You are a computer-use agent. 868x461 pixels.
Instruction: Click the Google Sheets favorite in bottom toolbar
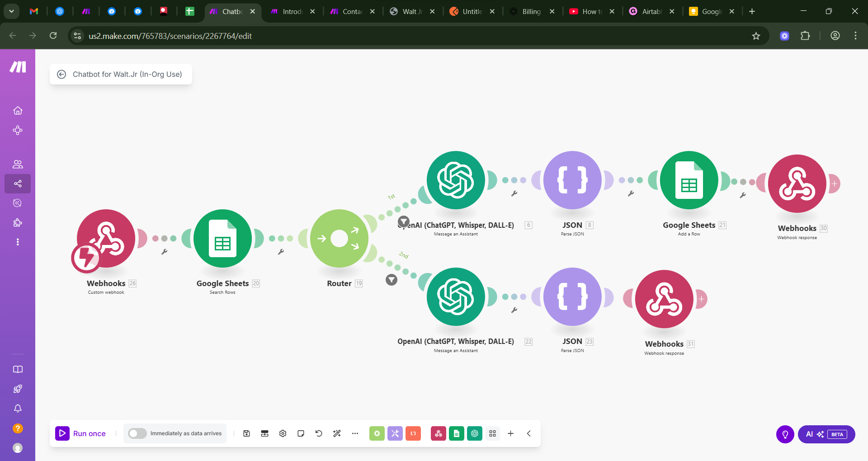457,433
